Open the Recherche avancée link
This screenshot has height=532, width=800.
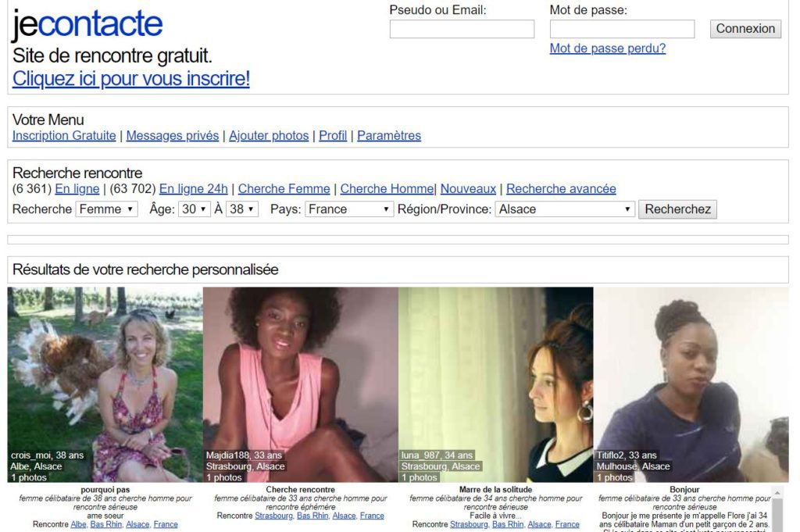point(561,189)
